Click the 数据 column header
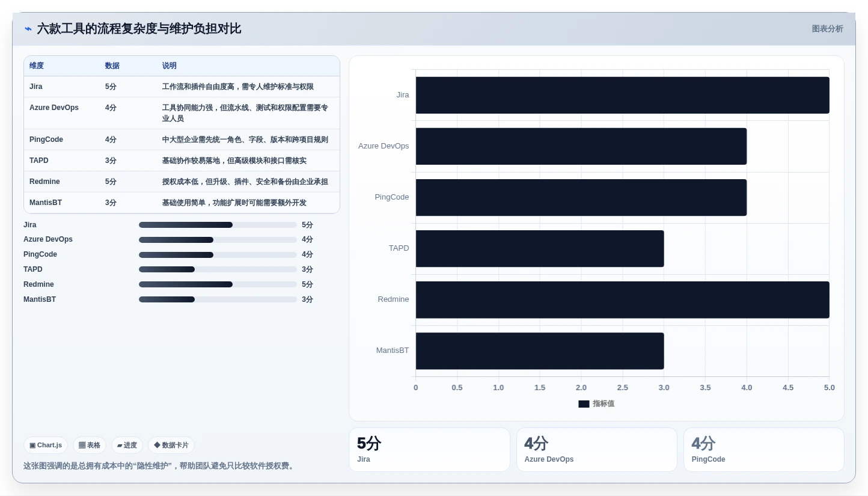Screen dimensions: 868x496 [x=112, y=66]
